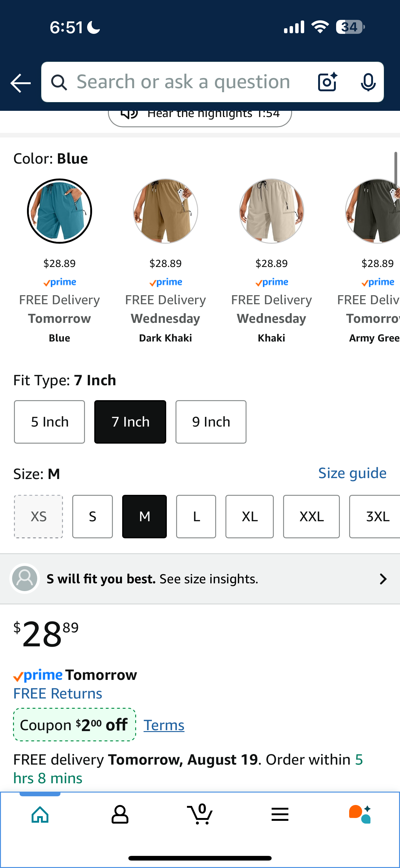Select the Khaki color swatch
The height and width of the screenshot is (868, 400).
click(x=271, y=211)
